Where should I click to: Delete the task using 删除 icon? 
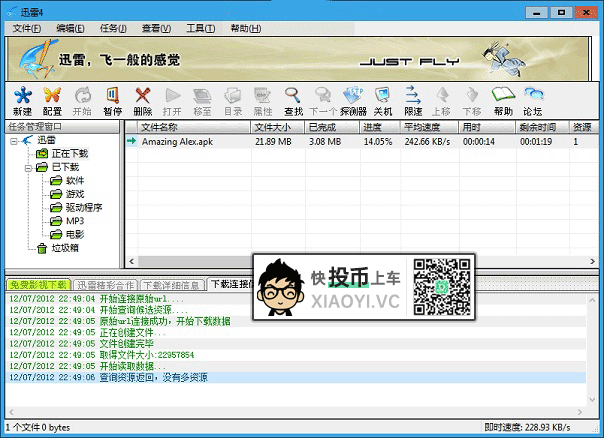tap(143, 101)
